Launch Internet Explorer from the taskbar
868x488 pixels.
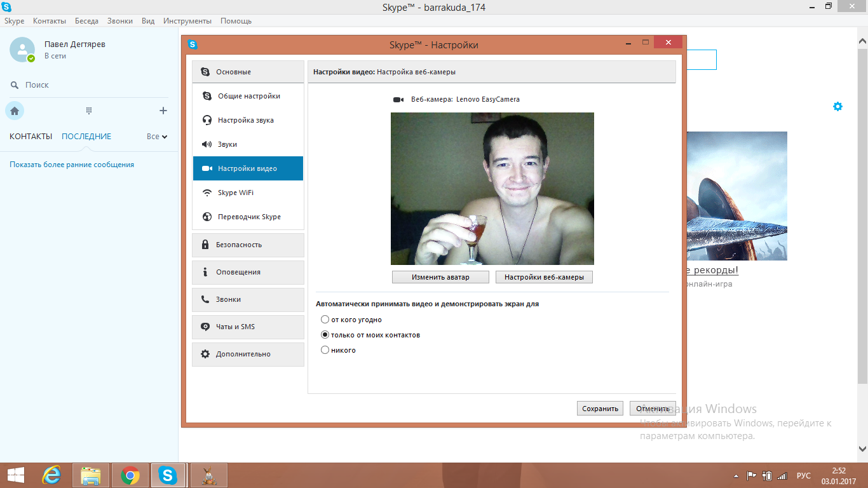[x=51, y=475]
